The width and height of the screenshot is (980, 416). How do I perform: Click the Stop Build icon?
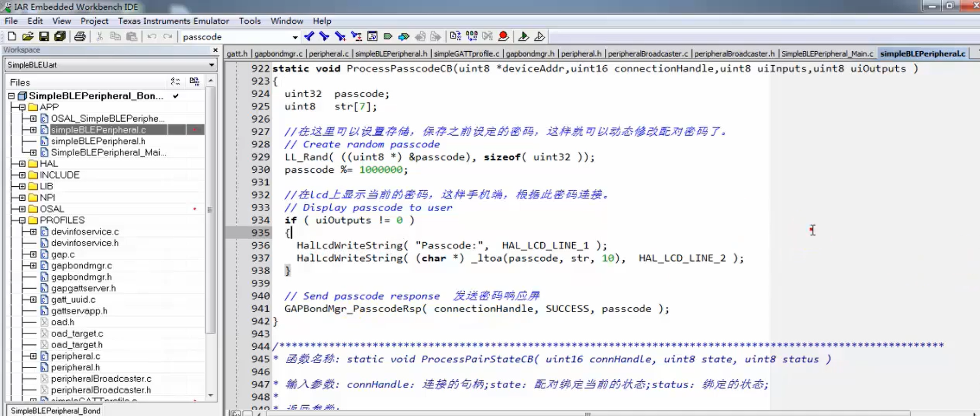[x=487, y=36]
